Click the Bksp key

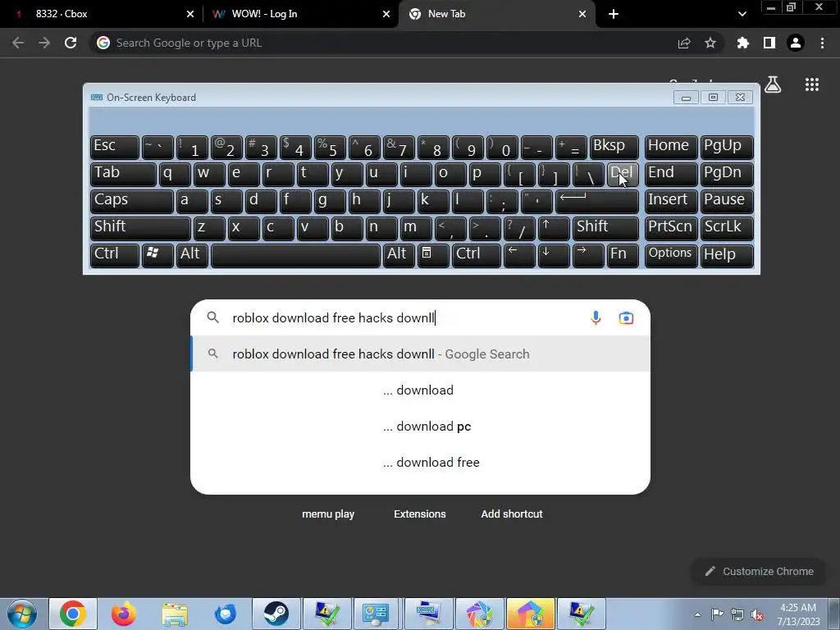[x=614, y=148]
